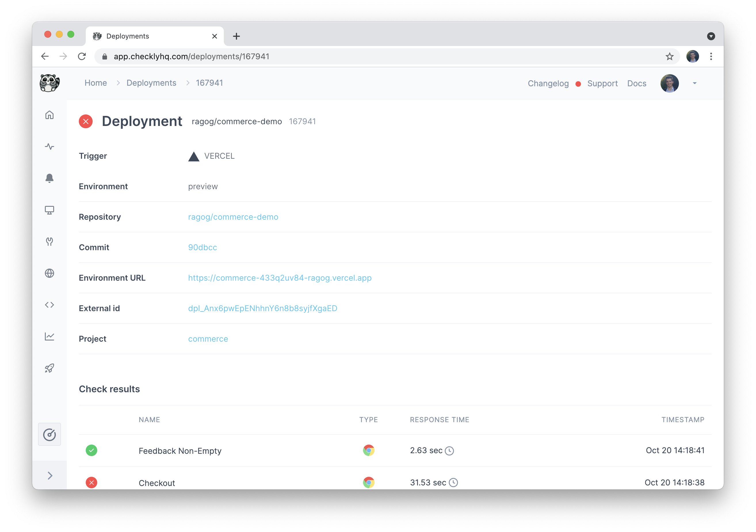Click the rocket deployments sidebar icon

click(49, 368)
